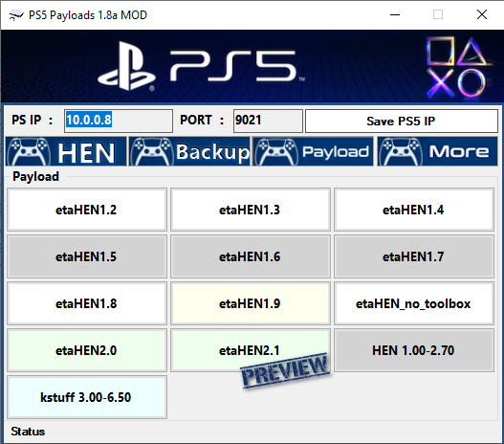Send the etaHEN1.2 payload
This screenshot has width=504, height=444.
[87, 210]
